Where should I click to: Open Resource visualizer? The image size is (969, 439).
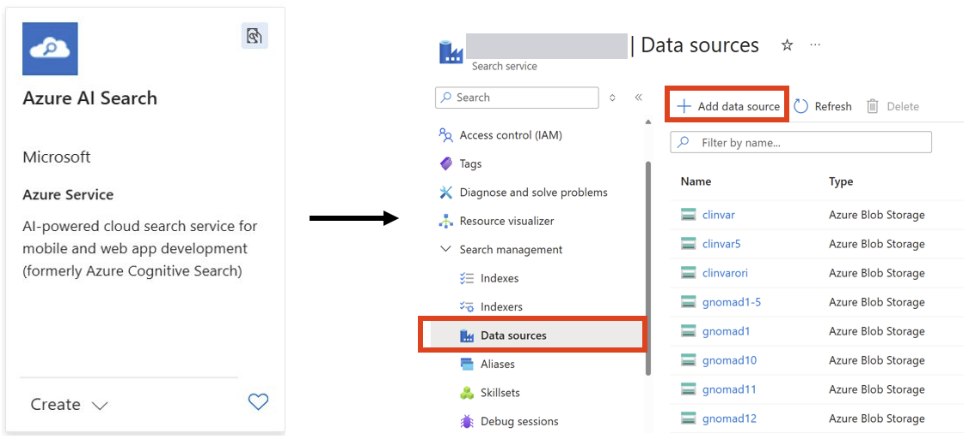pyautogui.click(x=507, y=221)
